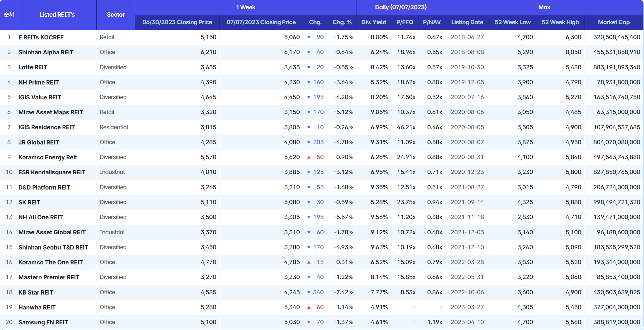Click the Market Cap column header

pyautogui.click(x=614, y=22)
